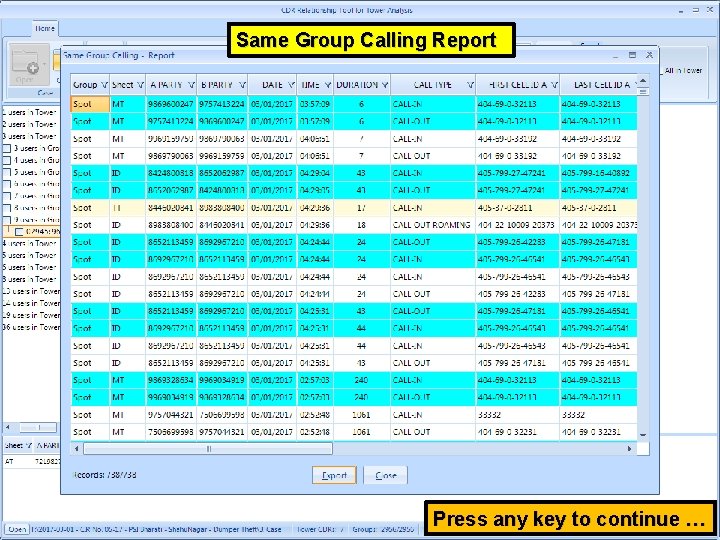The image size is (720, 540).
Task: Click the Sheet filter in bottom-left grid
Action: (x=28, y=445)
